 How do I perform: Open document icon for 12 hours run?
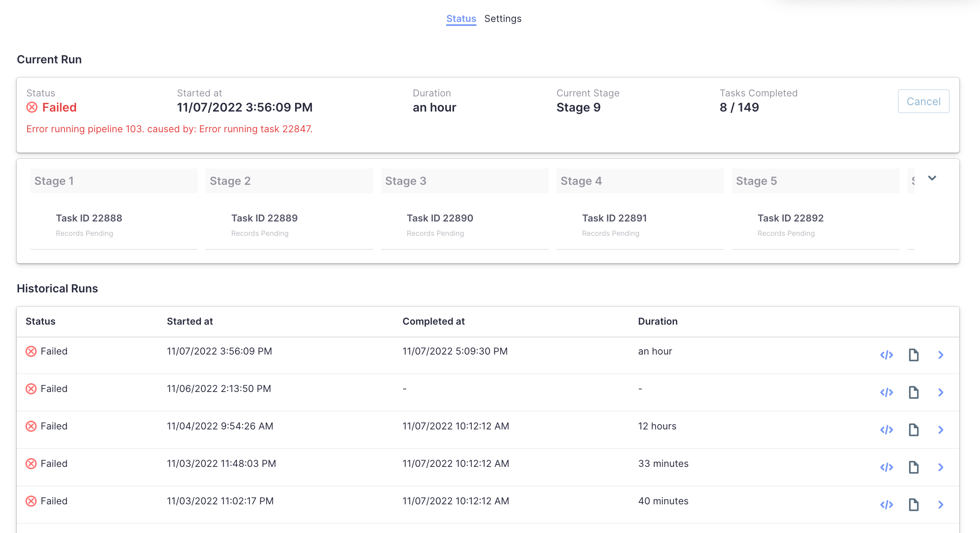(913, 430)
